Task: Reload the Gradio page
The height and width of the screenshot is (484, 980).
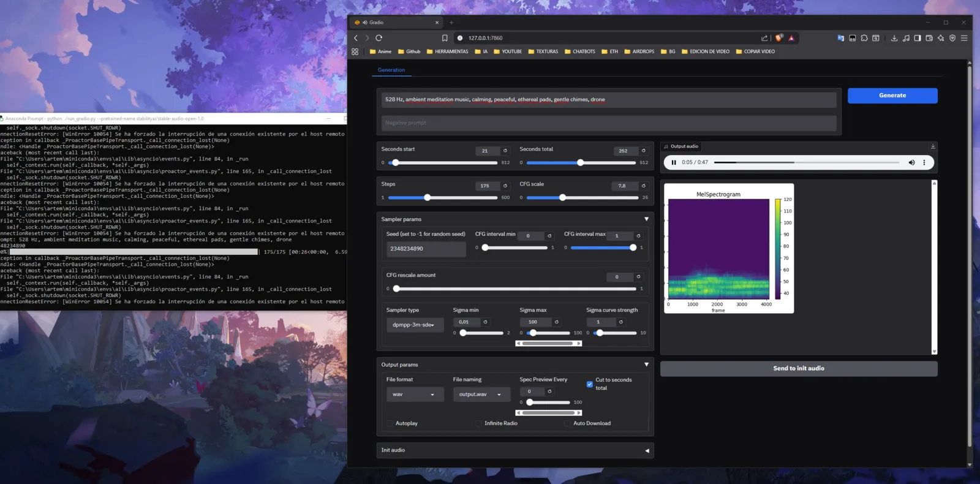Action: 379,38
